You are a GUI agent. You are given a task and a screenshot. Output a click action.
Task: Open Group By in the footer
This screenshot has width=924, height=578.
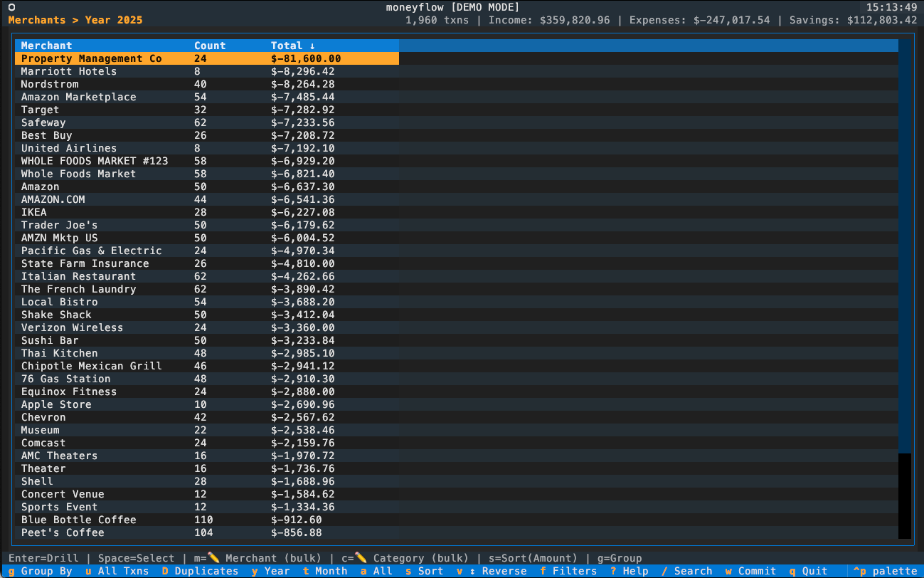pyautogui.click(x=41, y=571)
